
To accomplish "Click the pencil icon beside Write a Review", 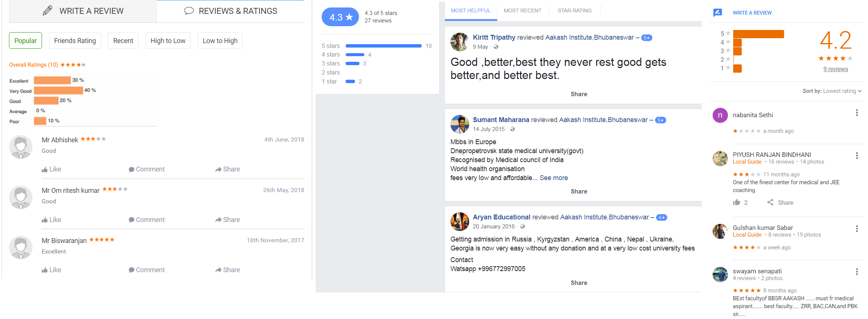I will (x=48, y=10).
